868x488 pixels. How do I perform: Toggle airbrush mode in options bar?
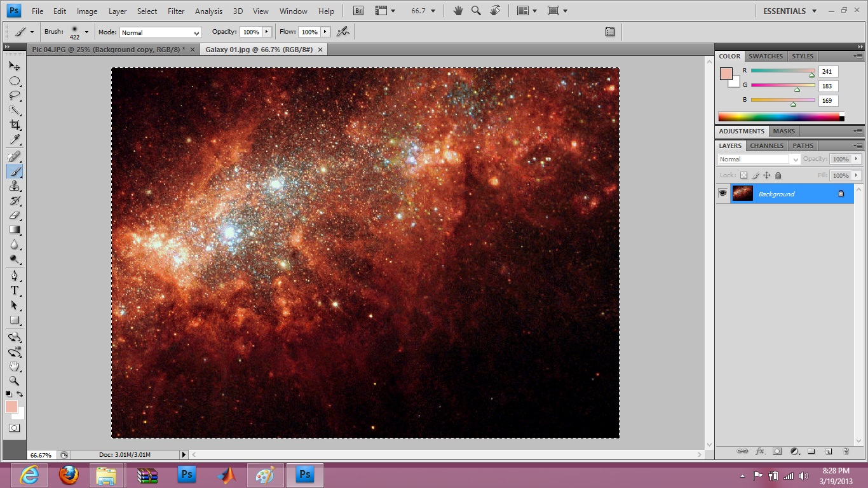click(343, 32)
